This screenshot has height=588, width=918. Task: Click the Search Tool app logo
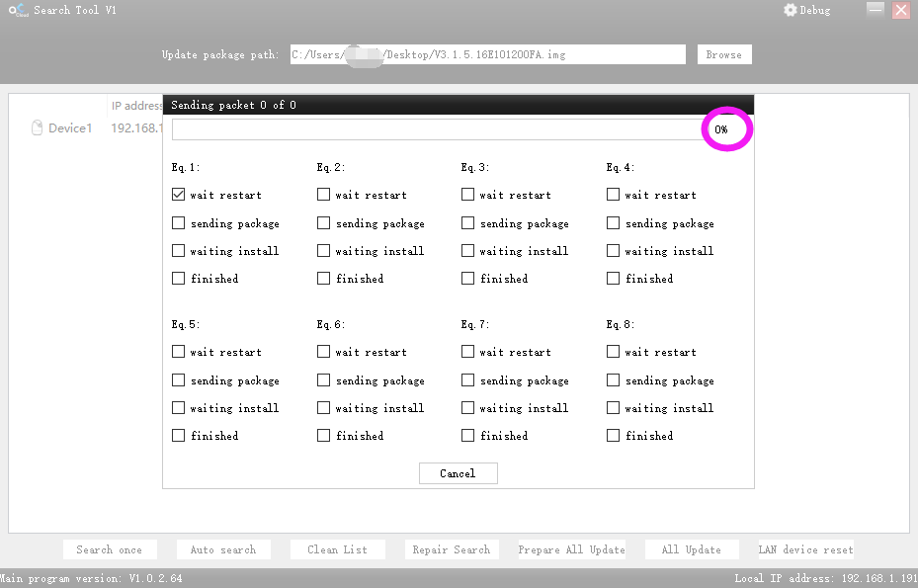[x=18, y=10]
